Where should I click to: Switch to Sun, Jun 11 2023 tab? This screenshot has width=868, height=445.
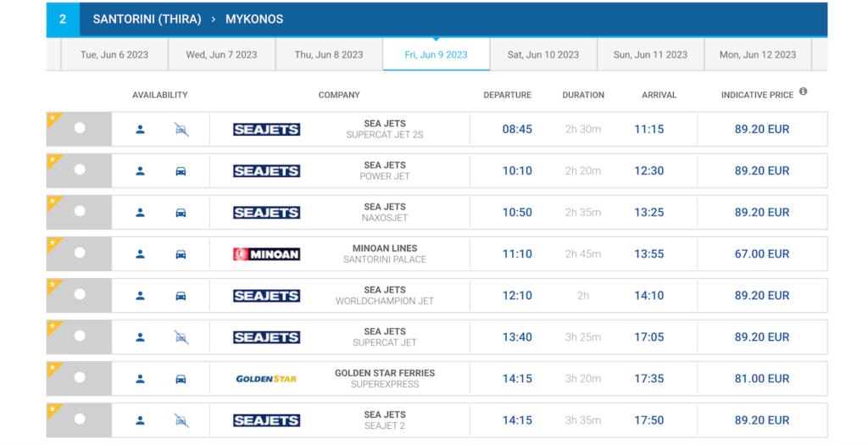[x=650, y=54]
